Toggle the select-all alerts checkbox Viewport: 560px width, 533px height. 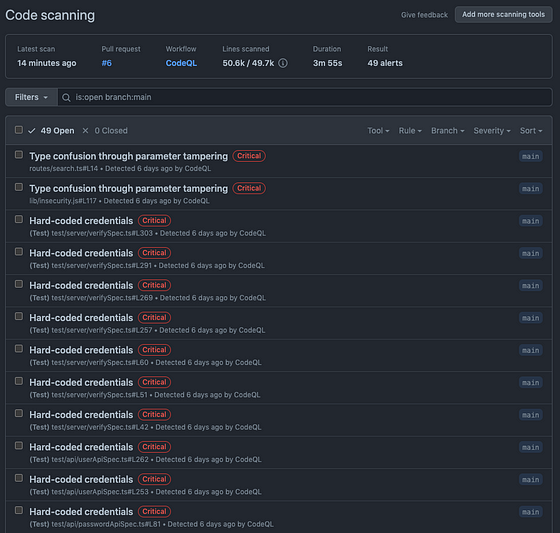click(x=19, y=130)
